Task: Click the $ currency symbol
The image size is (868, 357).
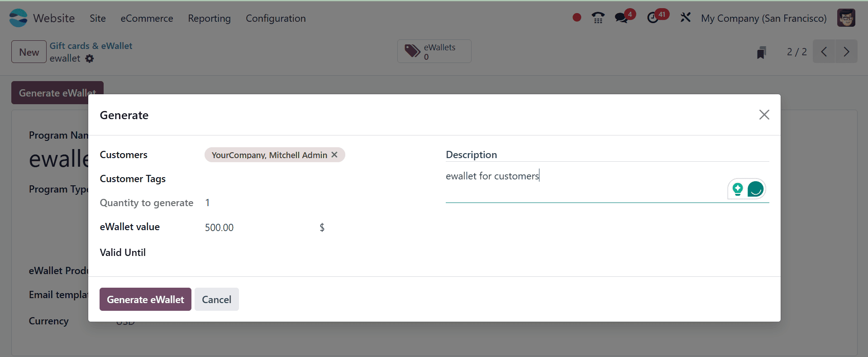Action: tap(322, 227)
